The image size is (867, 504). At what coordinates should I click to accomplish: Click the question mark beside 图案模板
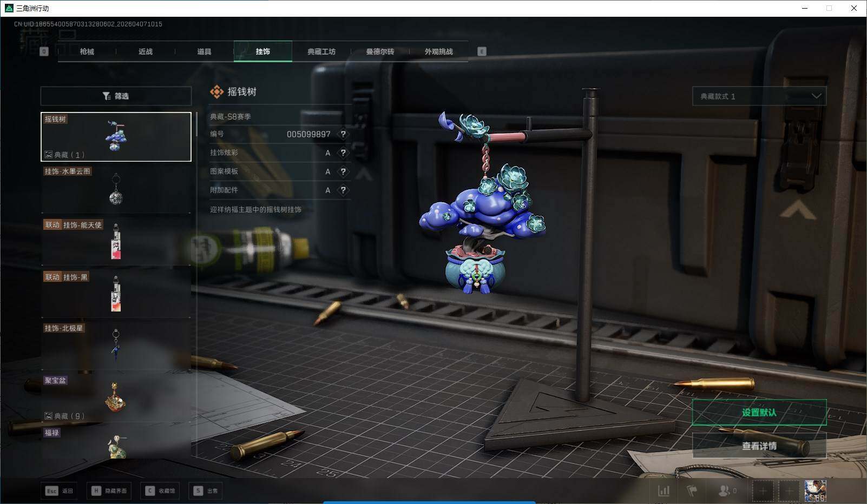click(343, 171)
